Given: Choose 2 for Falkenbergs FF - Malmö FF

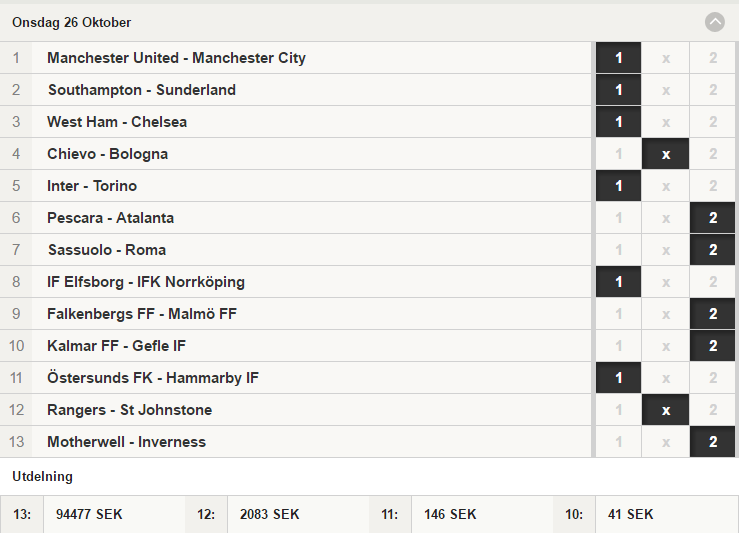Looking at the screenshot, I should tap(713, 314).
